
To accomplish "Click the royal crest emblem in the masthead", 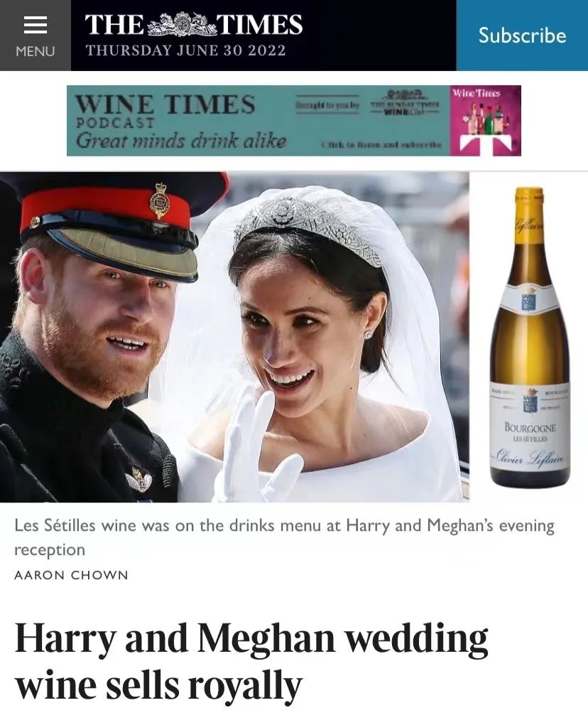I will pyautogui.click(x=181, y=25).
